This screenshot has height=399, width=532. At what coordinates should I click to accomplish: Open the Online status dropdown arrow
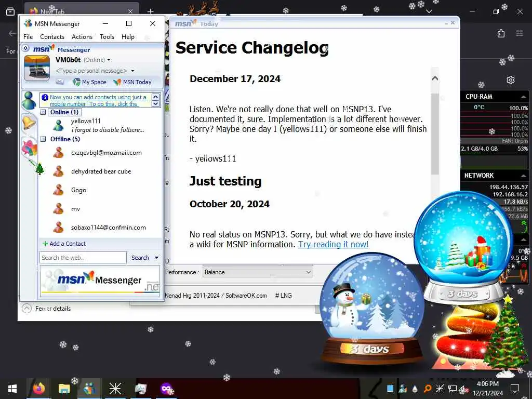point(109,60)
